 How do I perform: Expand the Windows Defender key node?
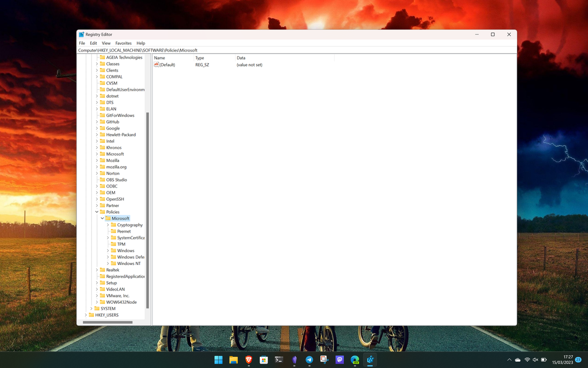107,257
